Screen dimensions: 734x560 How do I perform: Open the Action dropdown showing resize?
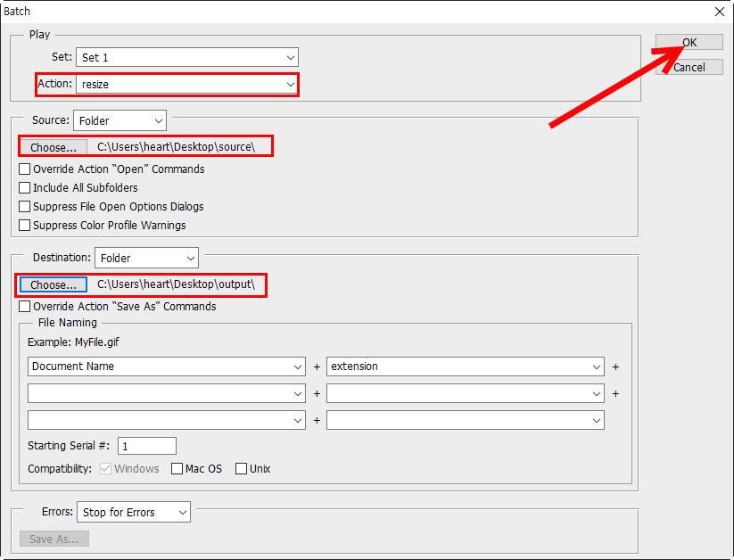(186, 85)
